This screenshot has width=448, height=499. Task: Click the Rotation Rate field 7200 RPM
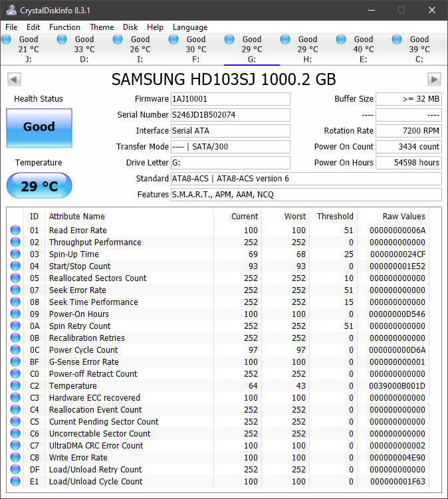click(x=409, y=131)
